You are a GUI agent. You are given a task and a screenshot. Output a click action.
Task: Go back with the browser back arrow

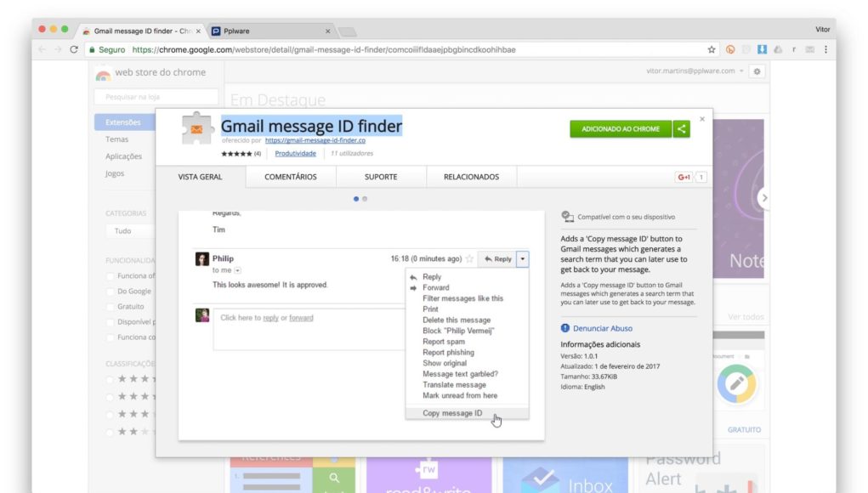point(43,49)
